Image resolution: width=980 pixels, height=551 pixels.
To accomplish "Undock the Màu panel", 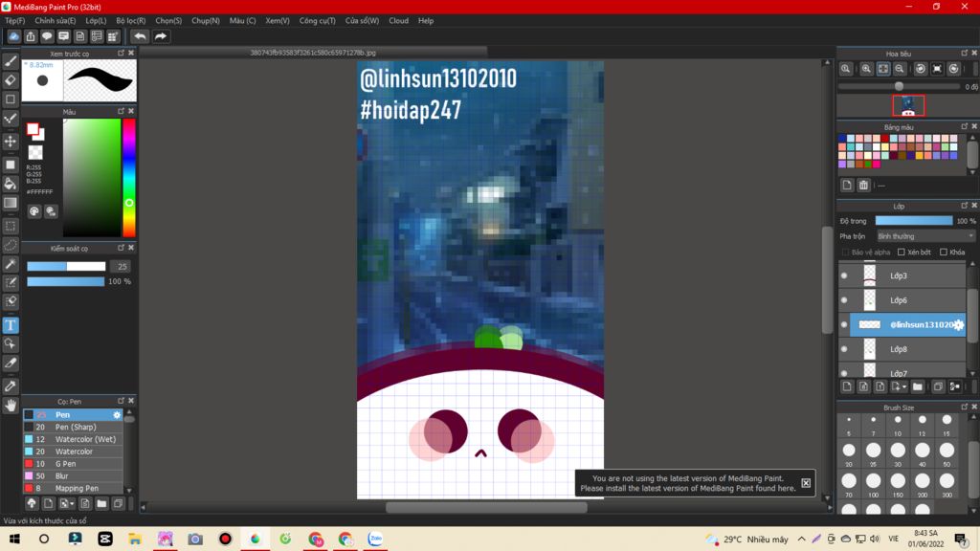I will (x=122, y=111).
